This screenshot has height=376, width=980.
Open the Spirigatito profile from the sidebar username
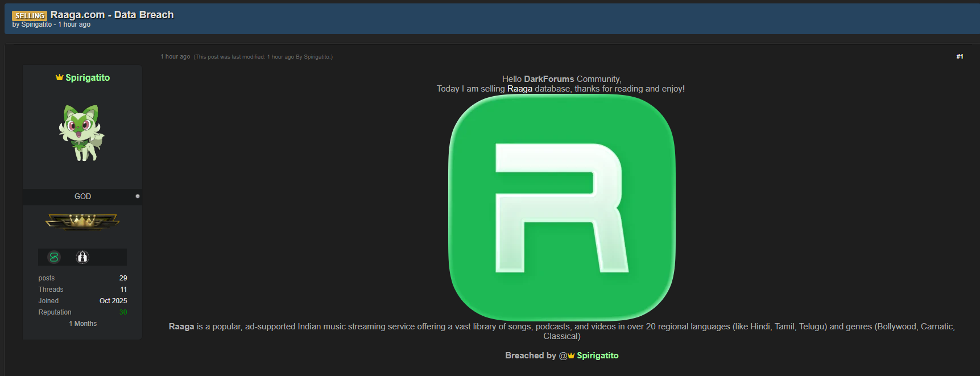pyautogui.click(x=88, y=77)
